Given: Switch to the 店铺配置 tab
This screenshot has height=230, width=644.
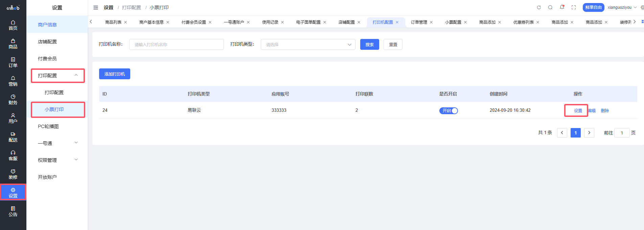Looking at the screenshot, I should [346, 22].
